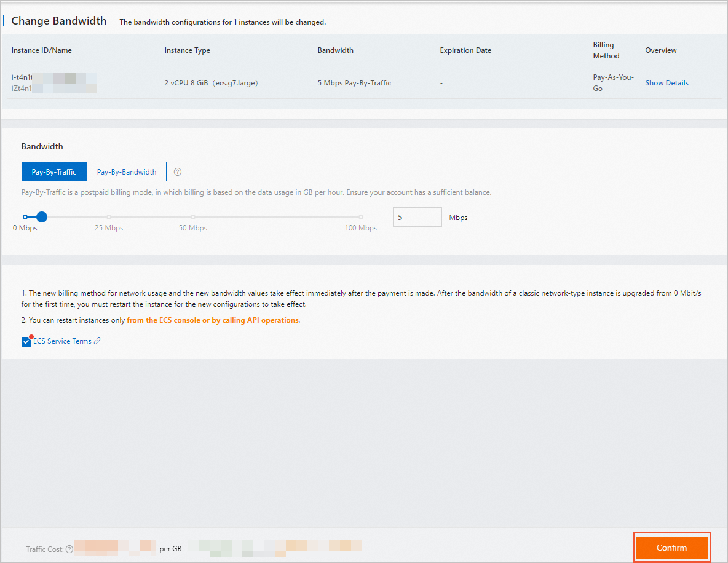Select the Pay-By-Traffic billing tab

coord(54,171)
